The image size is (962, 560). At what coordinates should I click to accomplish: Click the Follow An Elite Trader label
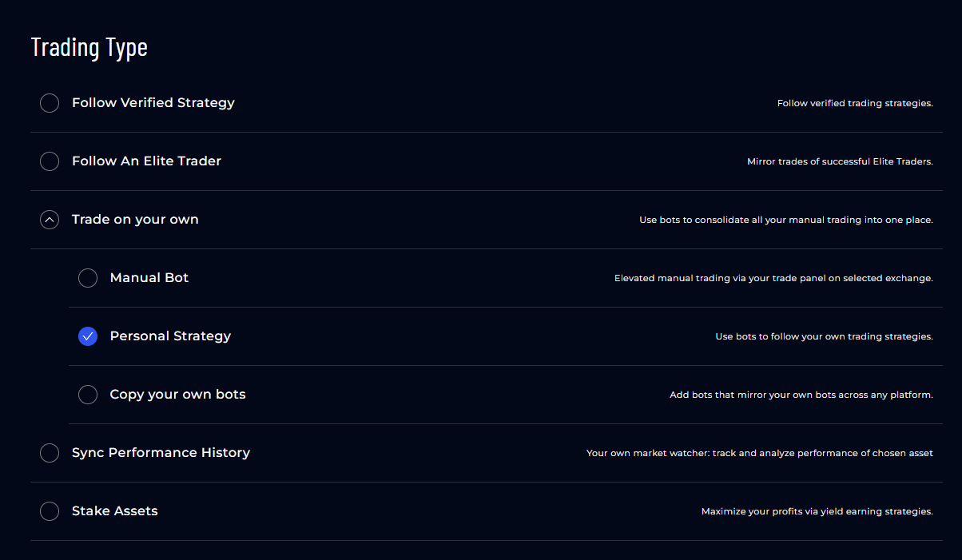point(146,161)
